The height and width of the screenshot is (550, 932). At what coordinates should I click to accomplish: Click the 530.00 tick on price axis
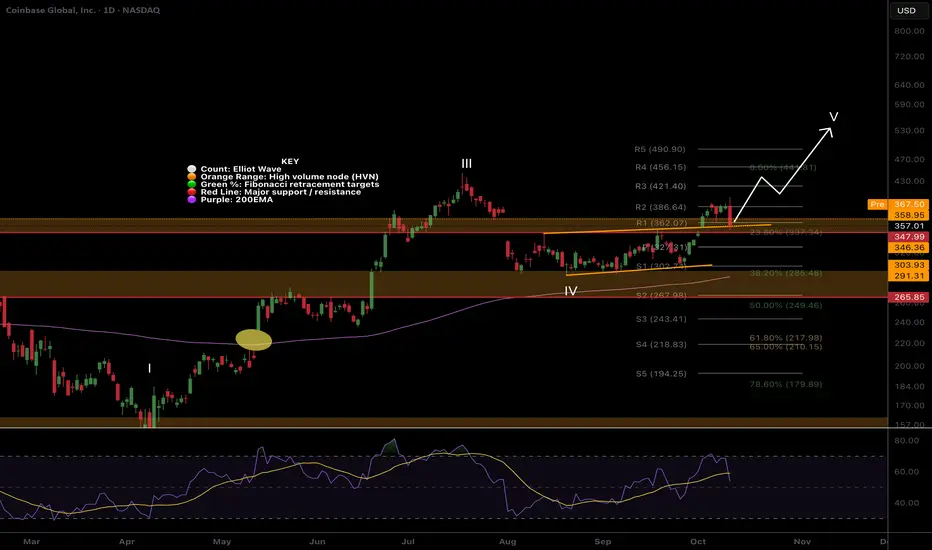click(909, 130)
